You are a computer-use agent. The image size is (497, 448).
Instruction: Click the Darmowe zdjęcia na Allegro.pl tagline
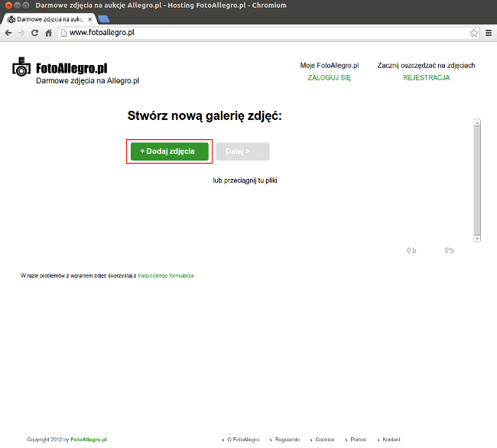tap(87, 81)
